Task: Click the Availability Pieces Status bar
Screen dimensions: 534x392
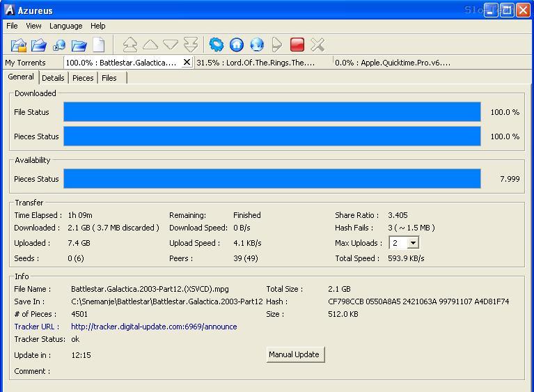Action: pos(272,178)
